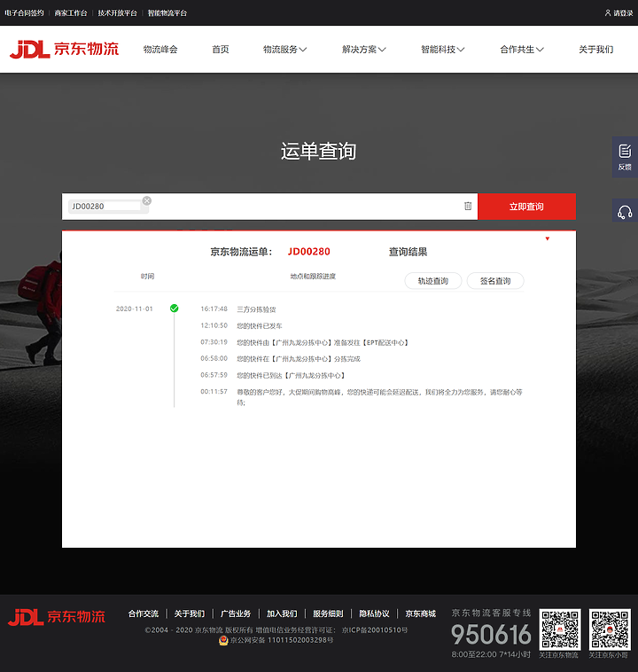This screenshot has width=638, height=672.
Task: Click the 查询结果 heading
Action: [x=408, y=252]
